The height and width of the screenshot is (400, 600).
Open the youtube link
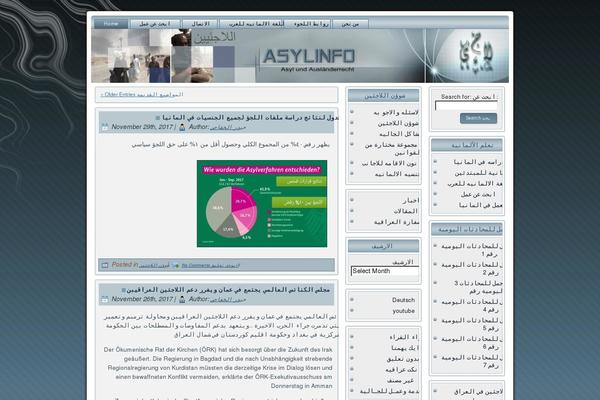coord(403,311)
